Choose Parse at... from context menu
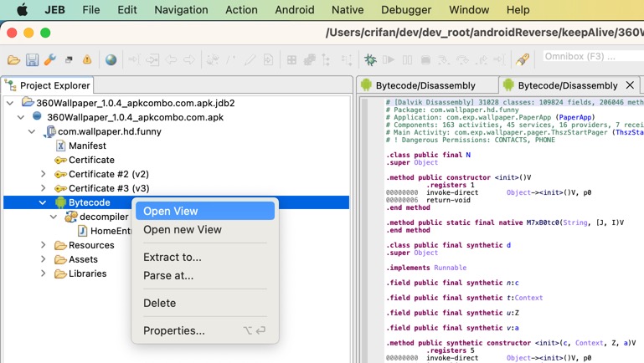The width and height of the screenshot is (644, 363). point(205,276)
